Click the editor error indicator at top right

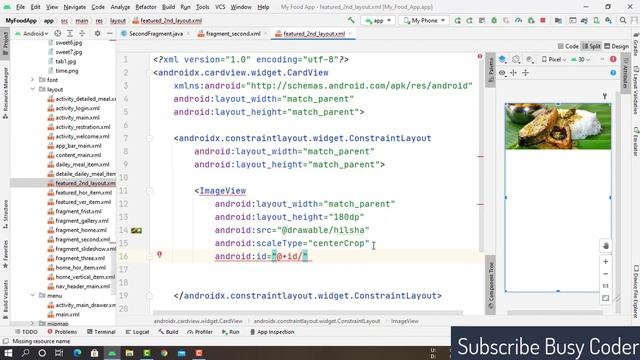(x=480, y=56)
